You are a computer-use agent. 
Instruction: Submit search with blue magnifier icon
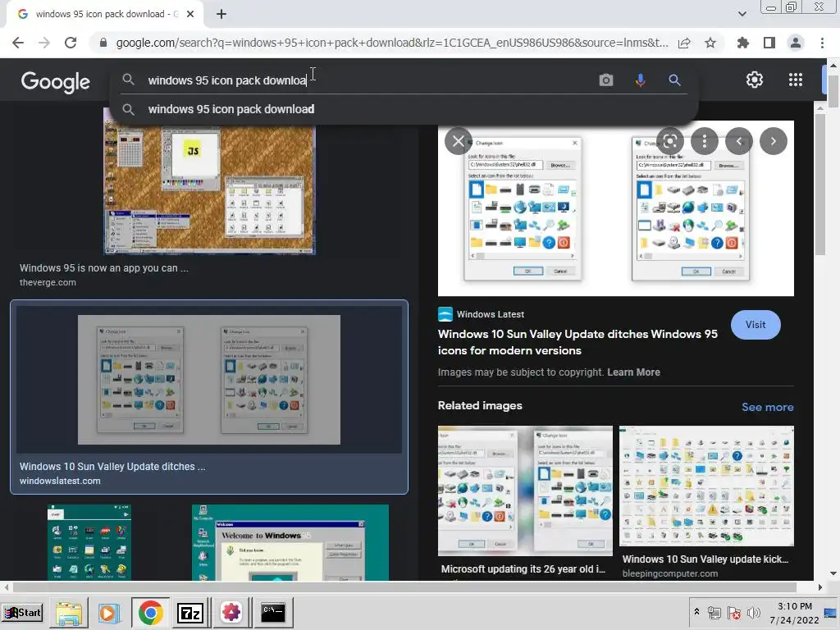674,80
